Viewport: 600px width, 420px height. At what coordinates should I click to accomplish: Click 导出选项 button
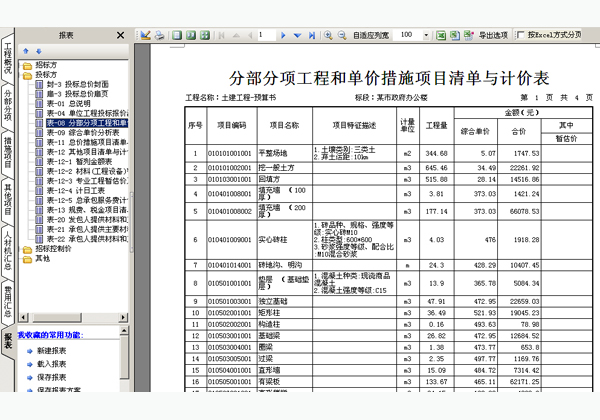(x=493, y=35)
